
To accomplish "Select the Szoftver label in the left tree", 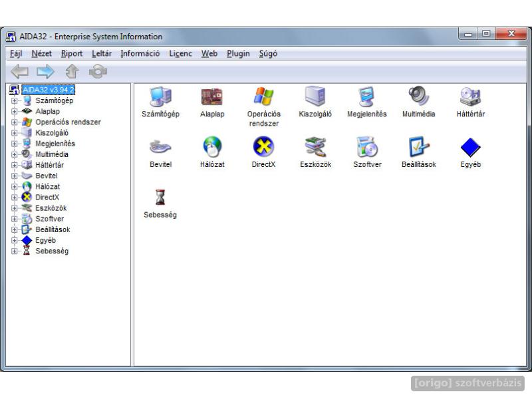I will coord(49,219).
